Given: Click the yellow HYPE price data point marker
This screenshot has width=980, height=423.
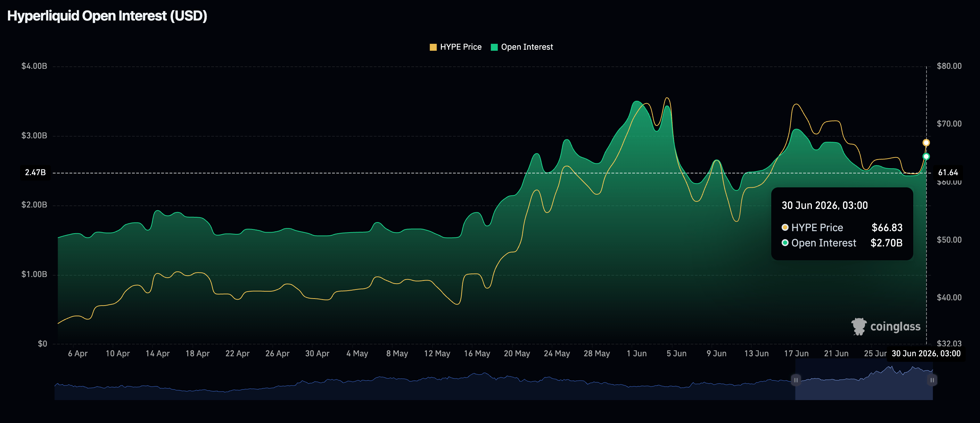Looking at the screenshot, I should pyautogui.click(x=926, y=143).
